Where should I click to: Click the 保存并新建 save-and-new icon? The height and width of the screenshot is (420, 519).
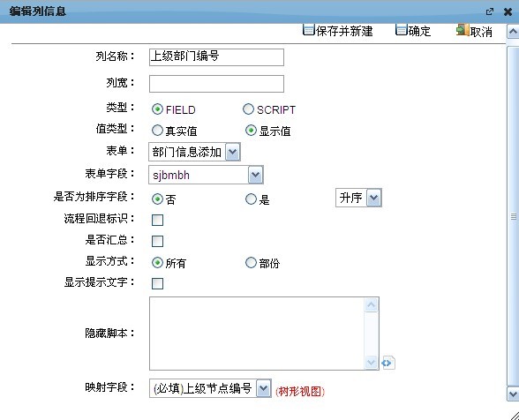pyautogui.click(x=309, y=30)
